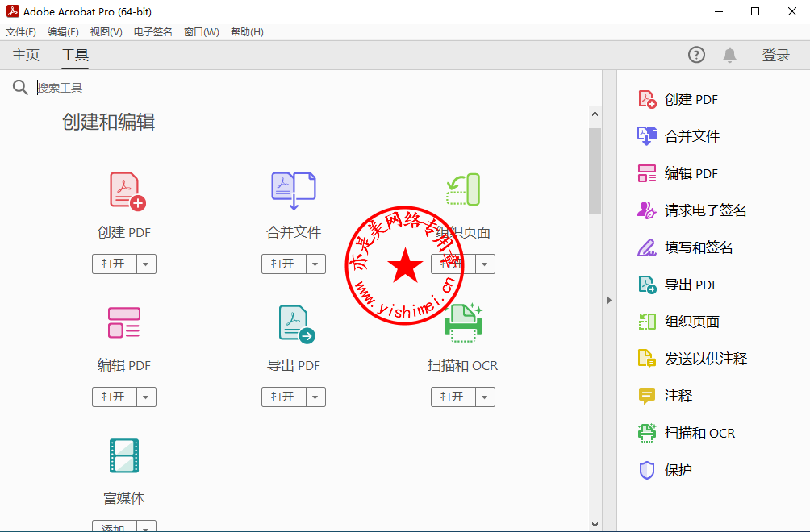This screenshot has height=532, width=810.
Task: Maximize the Acrobat window
Action: click(x=755, y=11)
